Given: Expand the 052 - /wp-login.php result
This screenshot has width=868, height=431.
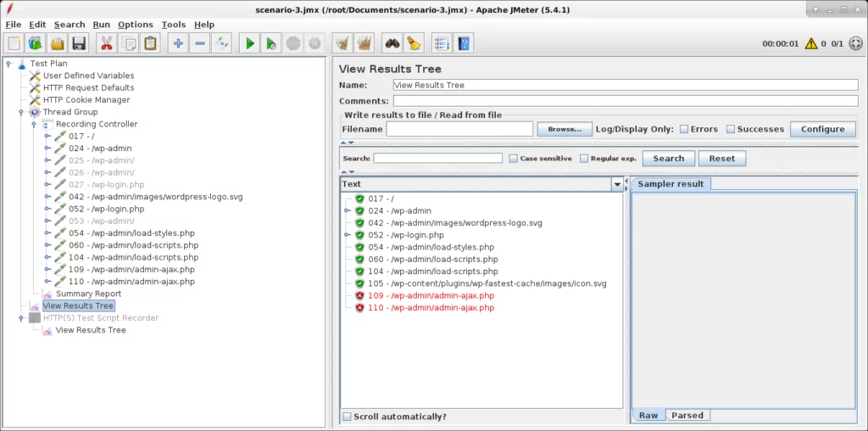Looking at the screenshot, I should (x=347, y=235).
